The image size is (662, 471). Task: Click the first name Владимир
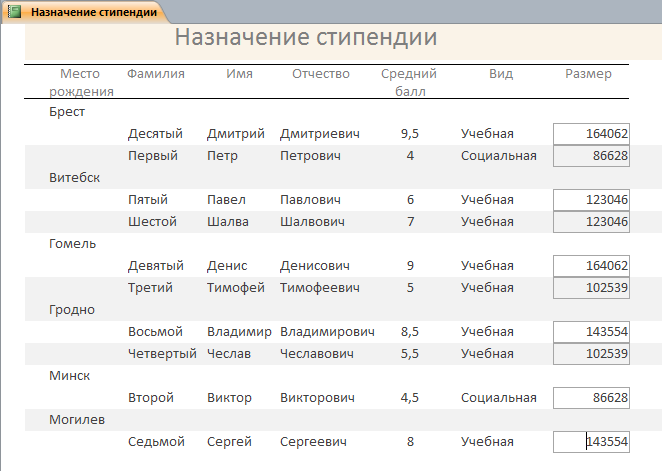[x=239, y=332]
